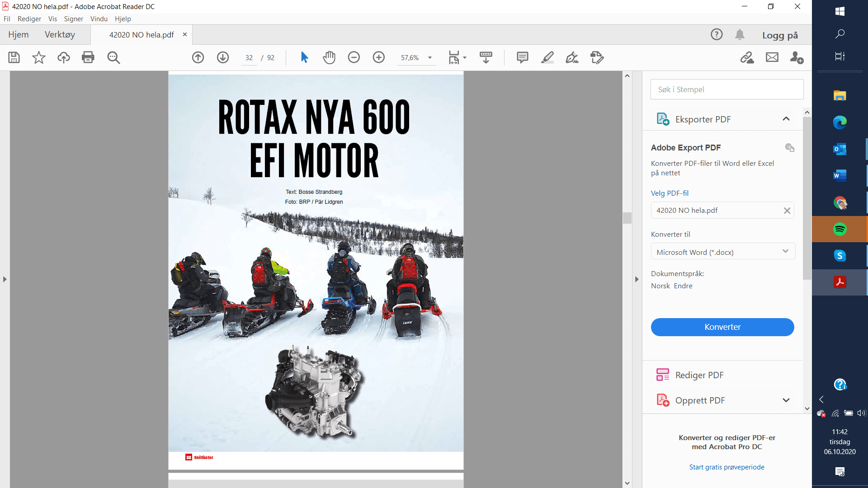Open Skype from the taskbar
This screenshot has height=488, width=868.
(840, 256)
